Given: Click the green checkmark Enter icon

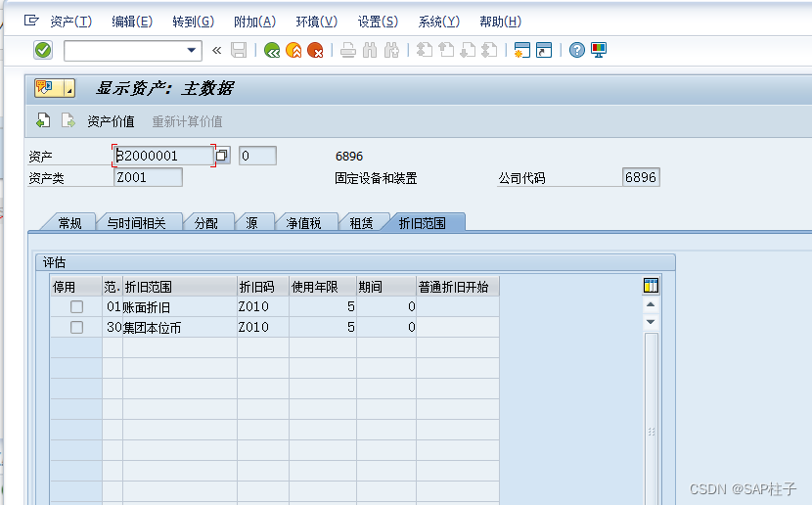Looking at the screenshot, I should [43, 50].
